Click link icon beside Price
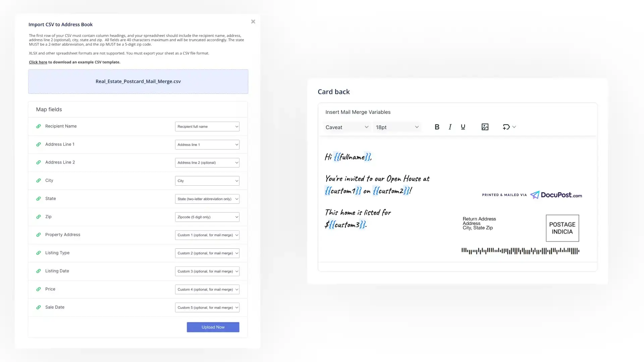 click(x=39, y=289)
